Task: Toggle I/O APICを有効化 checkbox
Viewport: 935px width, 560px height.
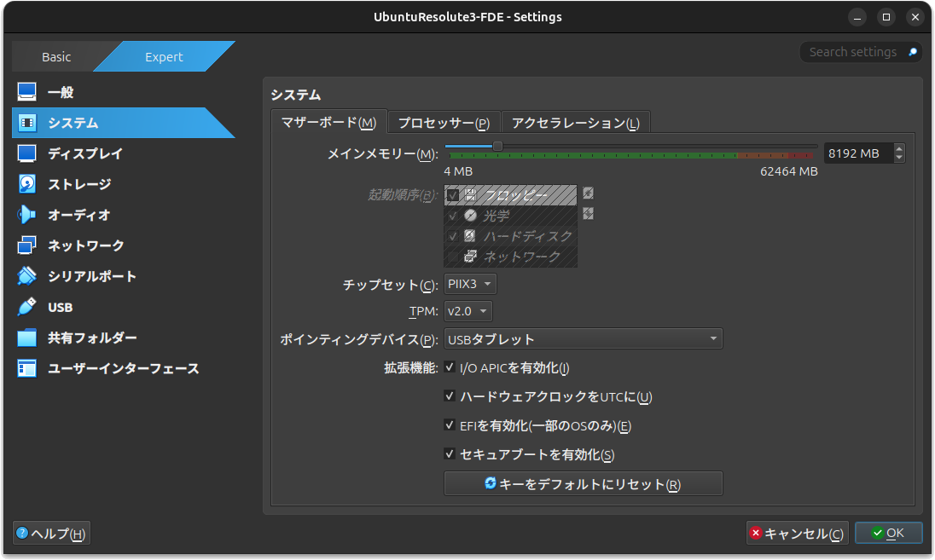Action: pyautogui.click(x=450, y=368)
